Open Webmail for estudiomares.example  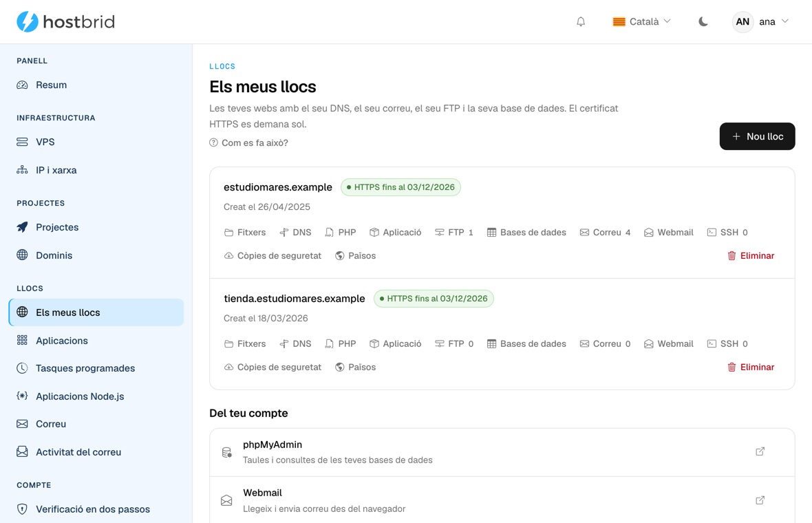pos(669,233)
